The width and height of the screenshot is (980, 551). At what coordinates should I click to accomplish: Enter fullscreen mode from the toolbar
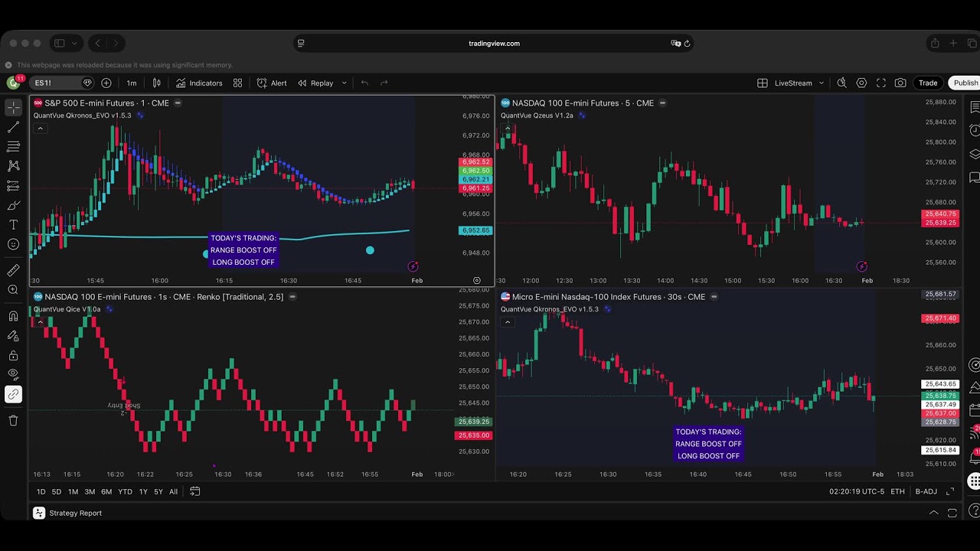881,83
